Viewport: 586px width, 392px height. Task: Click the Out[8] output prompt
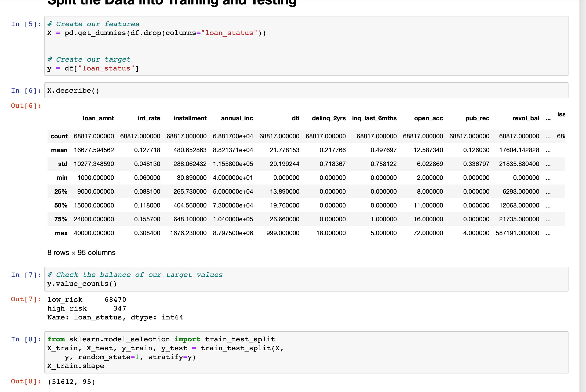26,381
